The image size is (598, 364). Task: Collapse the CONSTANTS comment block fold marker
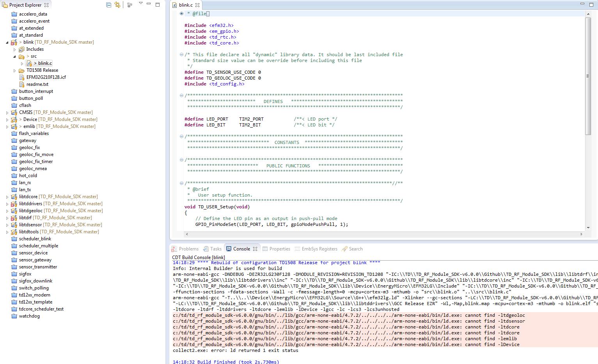tap(181, 137)
